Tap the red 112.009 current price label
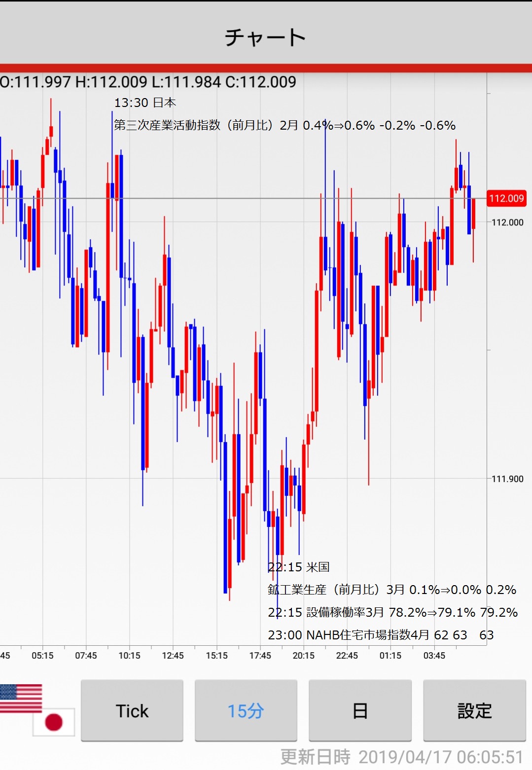This screenshot has height=770, width=532. (x=506, y=199)
